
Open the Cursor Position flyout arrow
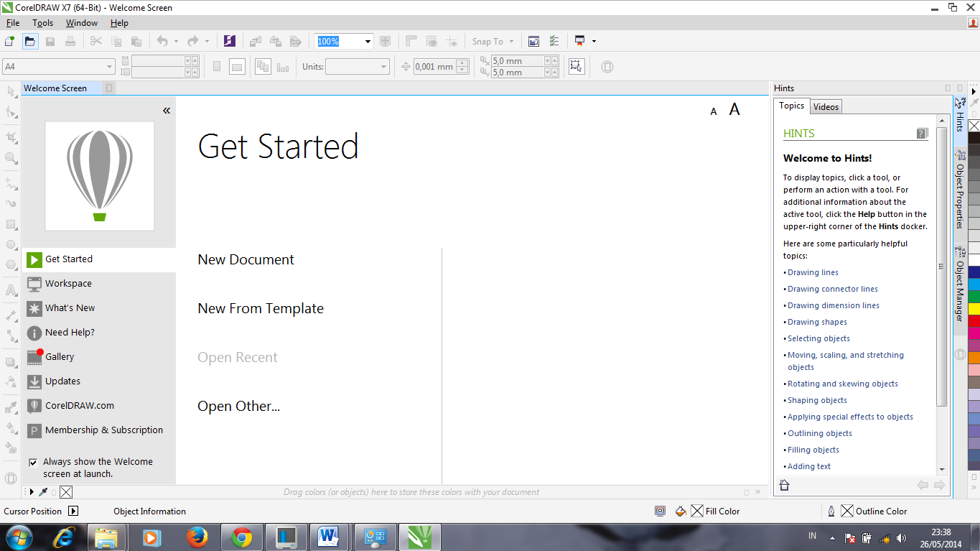point(73,511)
